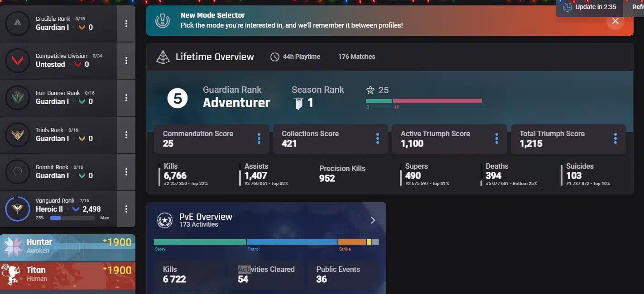Open Vanguard Rank options menu
The width and height of the screenshot is (644, 294).
tap(126, 209)
